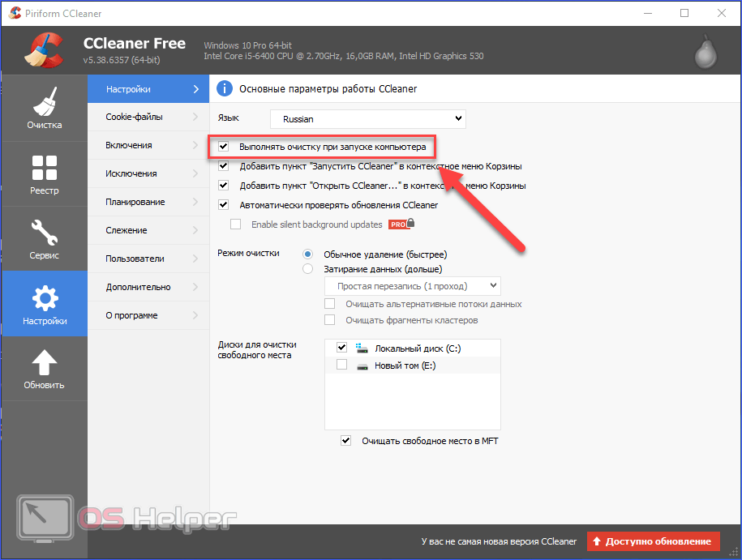
Task: Click the Новый том E: drive icon
Action: click(x=362, y=366)
